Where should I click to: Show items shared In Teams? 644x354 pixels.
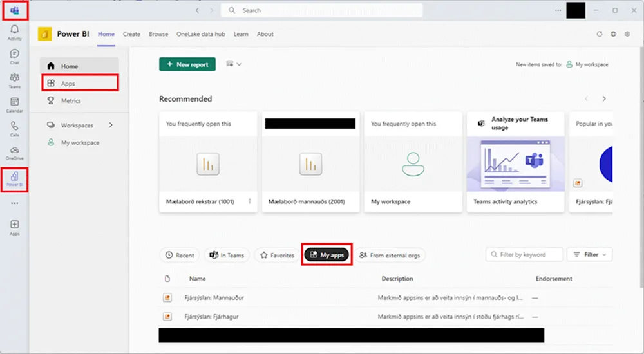pos(227,255)
